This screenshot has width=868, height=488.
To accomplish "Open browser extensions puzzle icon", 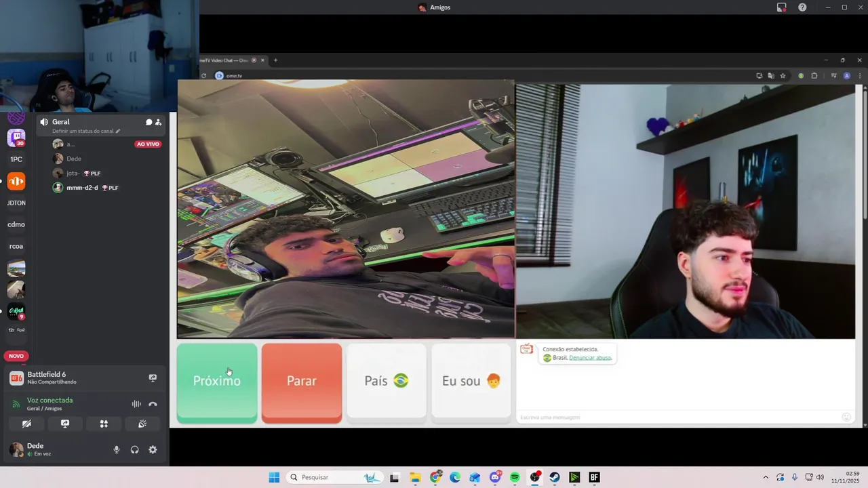I will (814, 76).
